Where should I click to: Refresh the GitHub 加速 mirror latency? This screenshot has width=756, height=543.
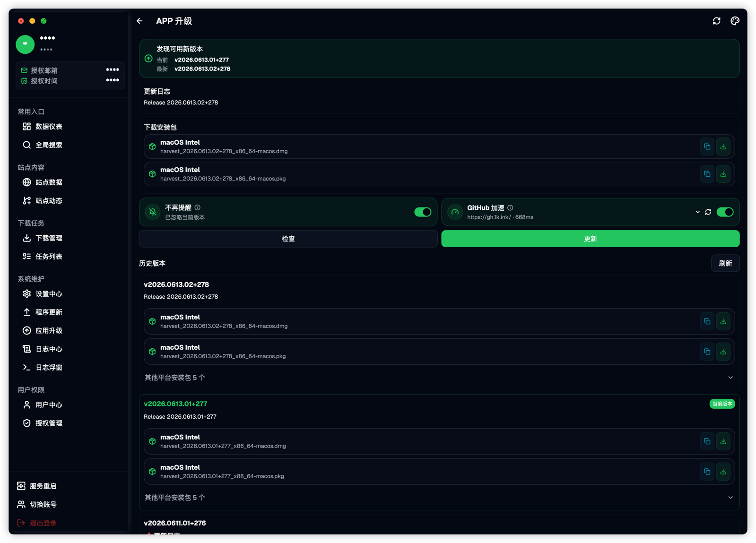[708, 212]
